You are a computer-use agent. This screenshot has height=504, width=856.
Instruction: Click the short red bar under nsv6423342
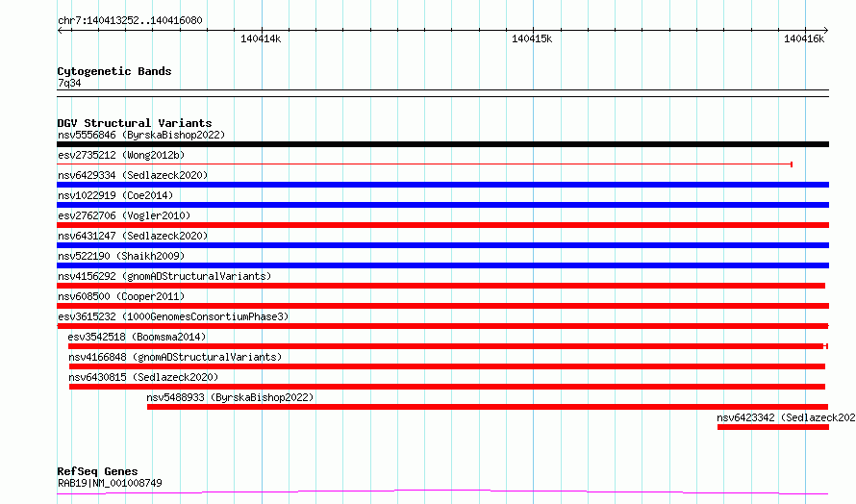point(773,427)
